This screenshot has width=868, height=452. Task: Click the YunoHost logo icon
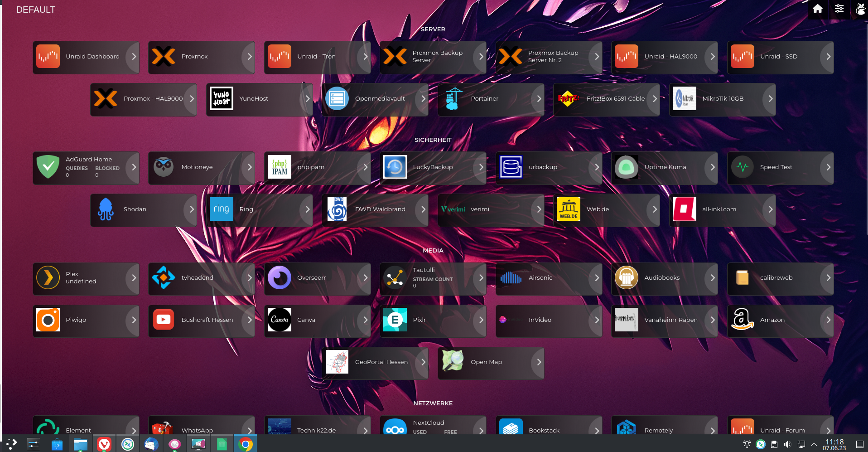(x=222, y=99)
